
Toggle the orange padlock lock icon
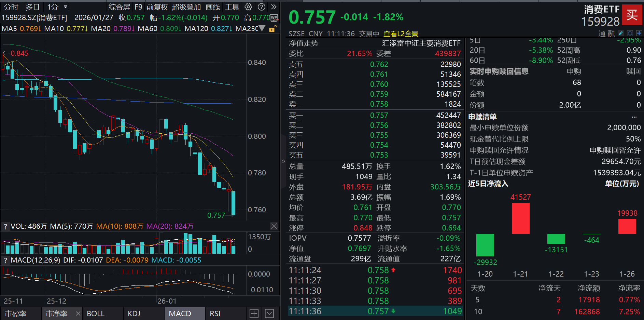pyautogui.click(x=272, y=29)
